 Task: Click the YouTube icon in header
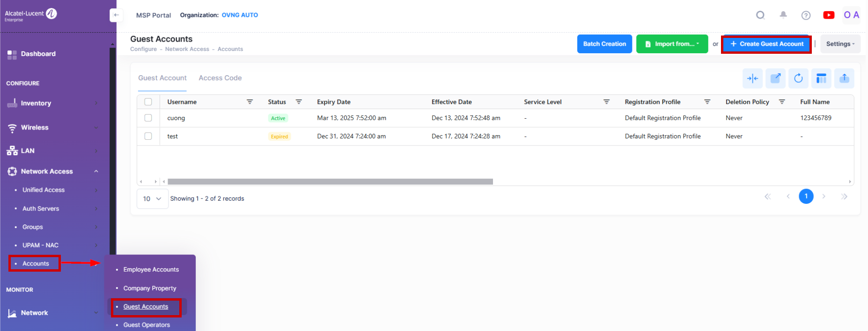(828, 15)
